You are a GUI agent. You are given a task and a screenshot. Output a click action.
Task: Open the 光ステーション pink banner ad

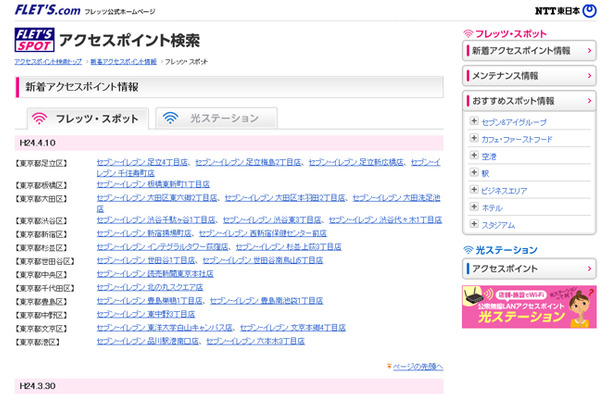[529, 307]
